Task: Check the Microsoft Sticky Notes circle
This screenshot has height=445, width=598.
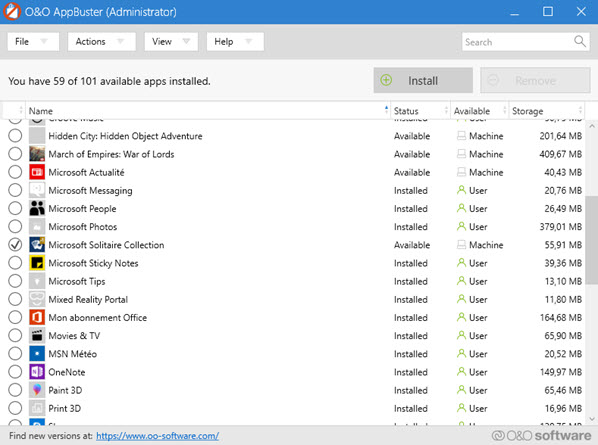Action: (15, 263)
